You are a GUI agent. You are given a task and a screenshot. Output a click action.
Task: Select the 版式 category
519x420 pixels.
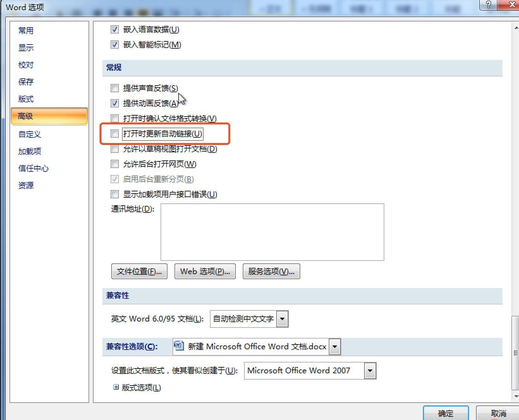[26, 99]
